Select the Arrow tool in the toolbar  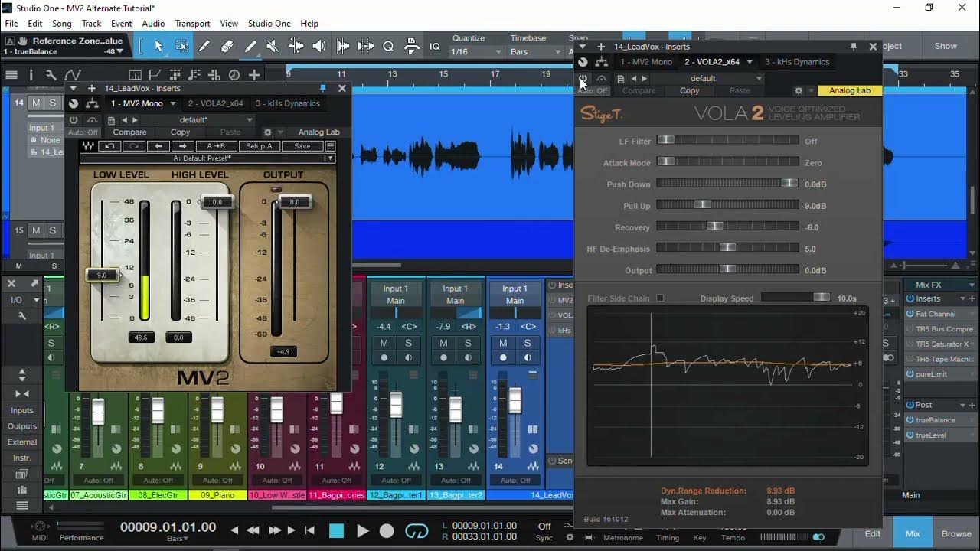[x=158, y=46]
